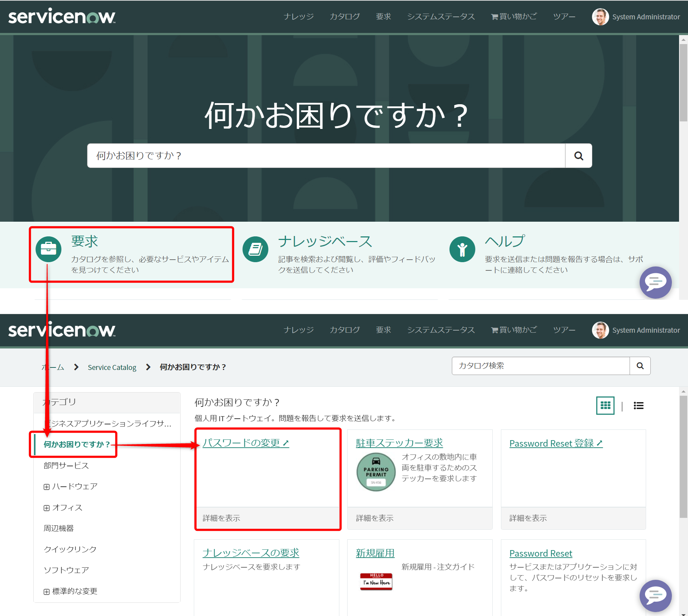The height and width of the screenshot is (616, 688).
Task: Expand the 標準的な変更 category
Action: point(46,591)
